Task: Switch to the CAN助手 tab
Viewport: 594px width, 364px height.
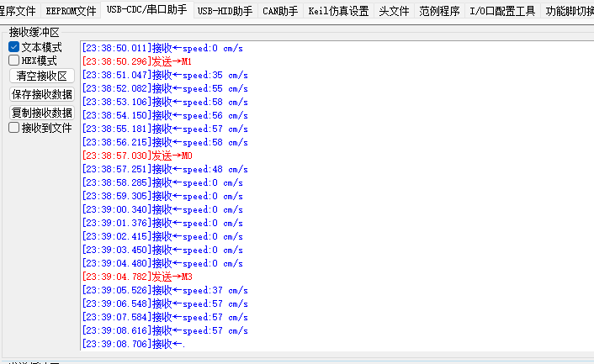Action: click(280, 11)
